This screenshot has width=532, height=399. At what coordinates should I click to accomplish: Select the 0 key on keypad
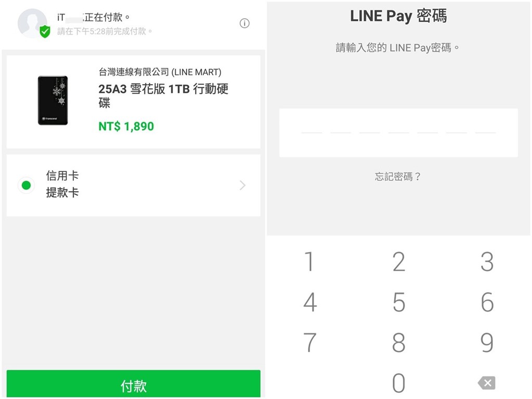coord(398,383)
